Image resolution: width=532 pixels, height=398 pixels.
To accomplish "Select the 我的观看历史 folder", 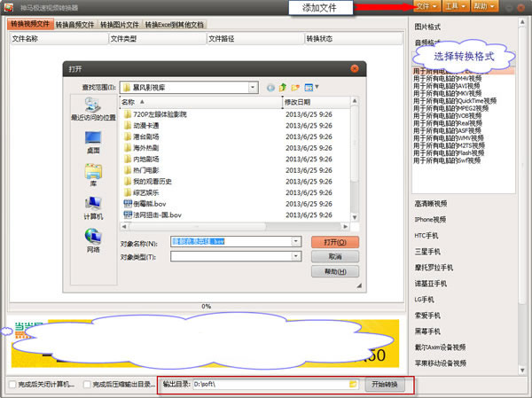I will pyautogui.click(x=147, y=182).
